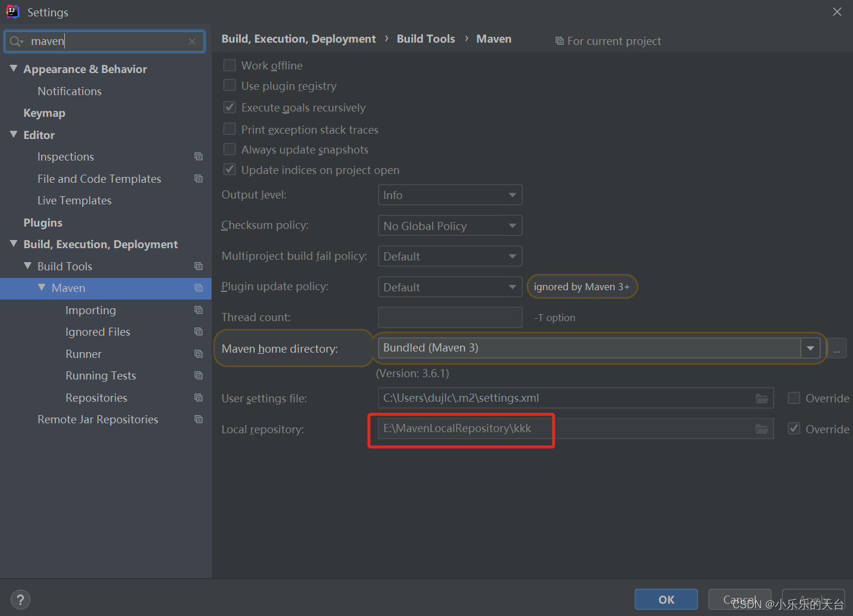Open Plugins settings page

[43, 223]
